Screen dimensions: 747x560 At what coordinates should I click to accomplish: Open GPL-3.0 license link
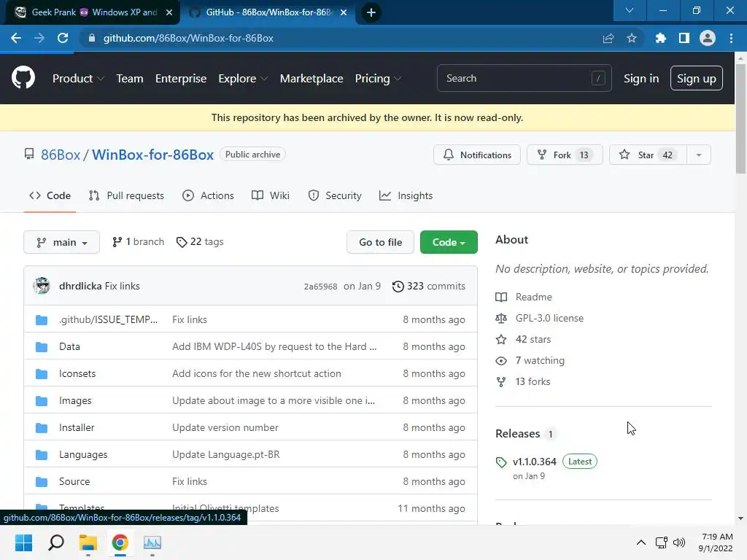click(549, 318)
